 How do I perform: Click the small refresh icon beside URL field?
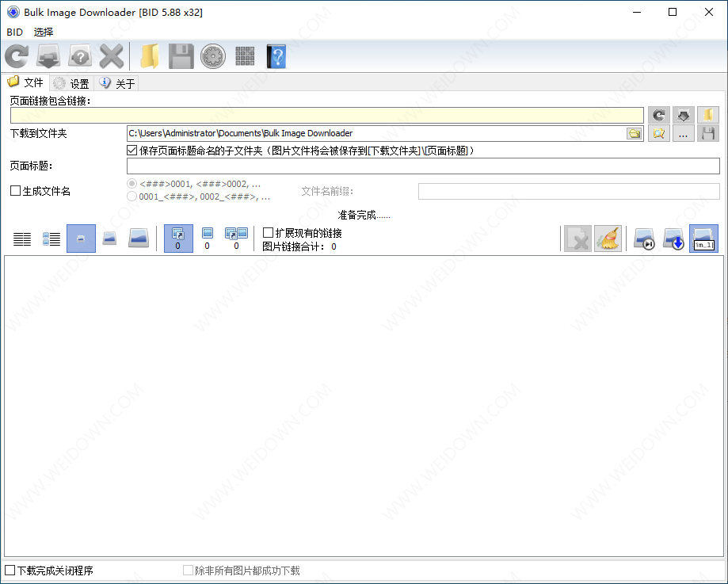click(x=659, y=115)
